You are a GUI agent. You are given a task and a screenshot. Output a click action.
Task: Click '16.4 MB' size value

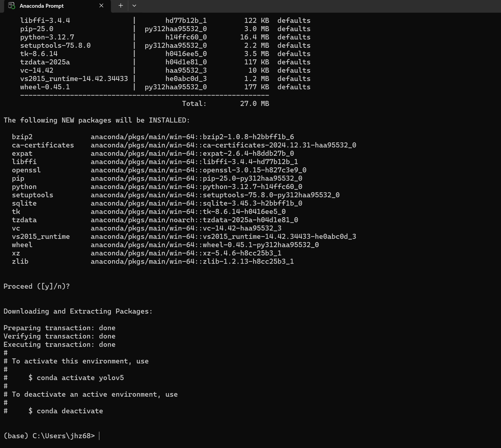[255, 37]
